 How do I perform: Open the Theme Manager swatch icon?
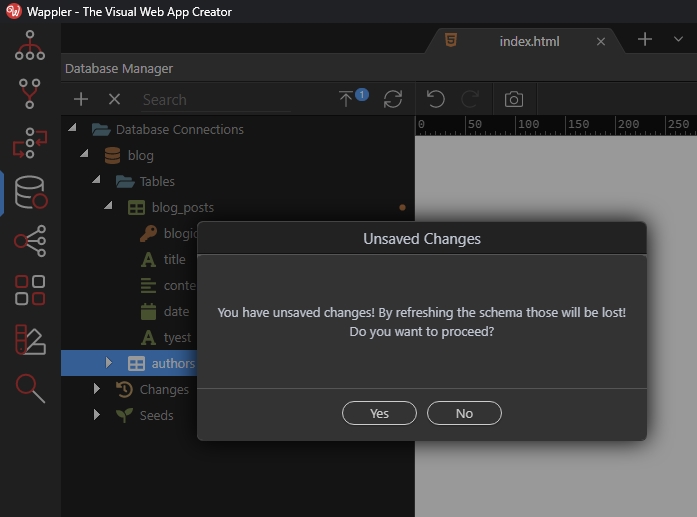coord(30,339)
